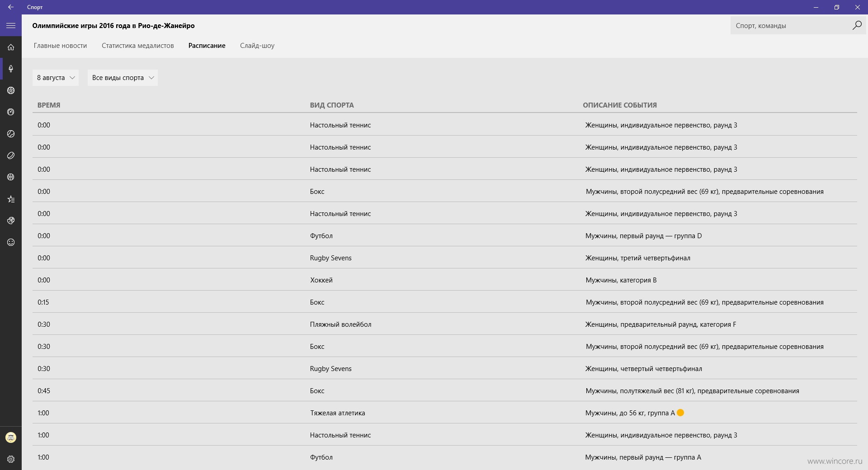Viewport: 868px width, 470px height.
Task: Open the hamburger navigation menu
Action: (11, 26)
